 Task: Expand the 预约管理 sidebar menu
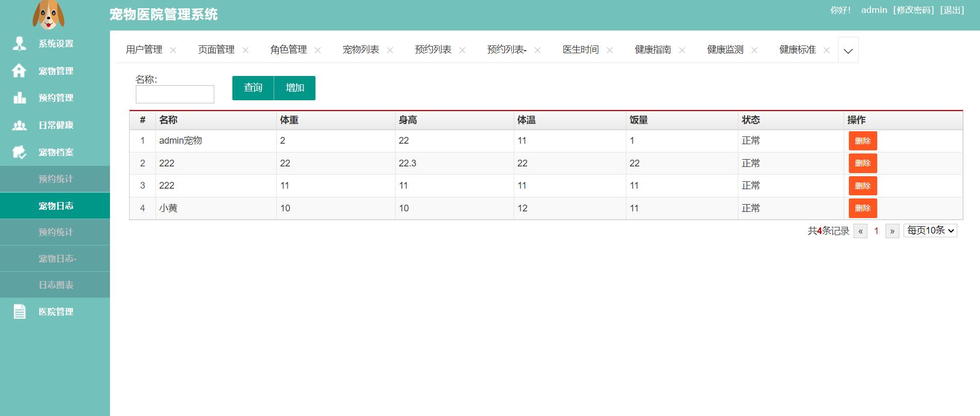pyautogui.click(x=55, y=98)
